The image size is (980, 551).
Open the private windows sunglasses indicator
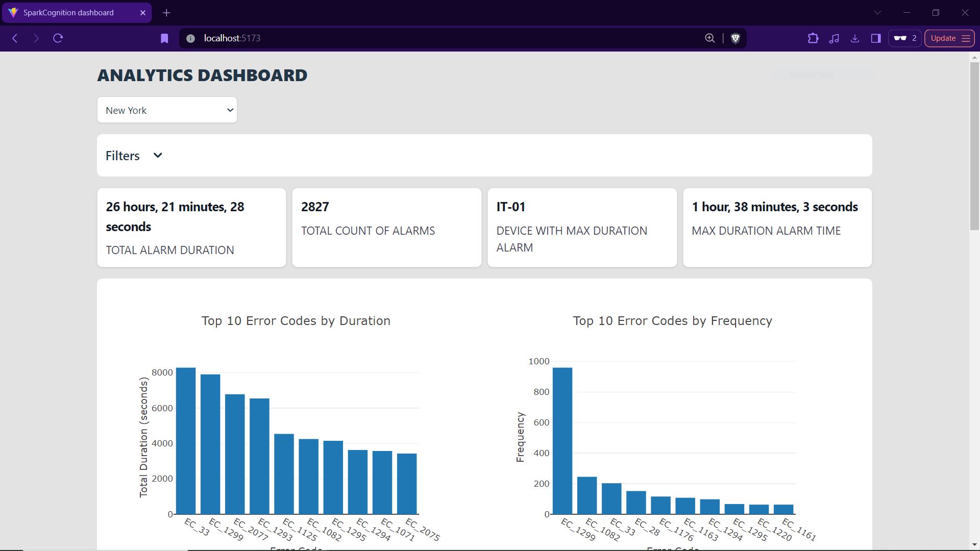904,38
